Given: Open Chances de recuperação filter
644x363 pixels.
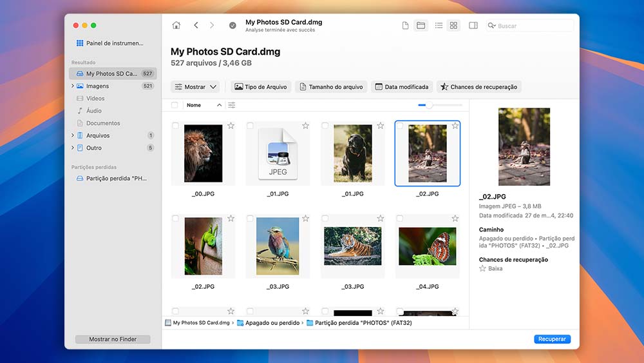Looking at the screenshot, I should [x=479, y=87].
